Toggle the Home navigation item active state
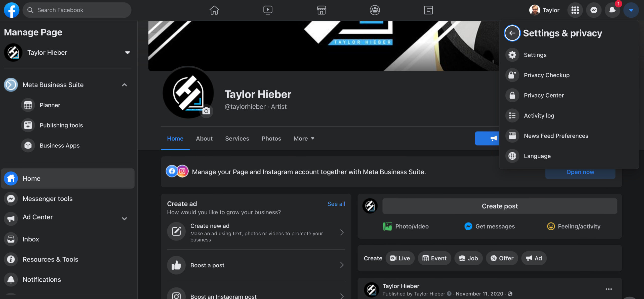 (67, 178)
